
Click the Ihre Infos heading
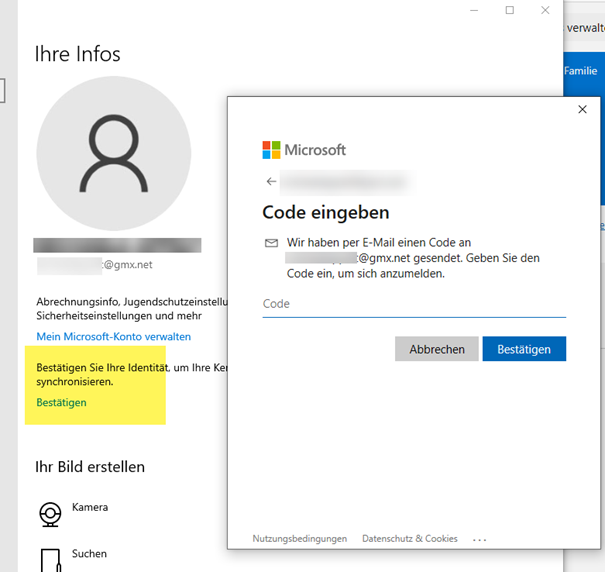point(78,54)
